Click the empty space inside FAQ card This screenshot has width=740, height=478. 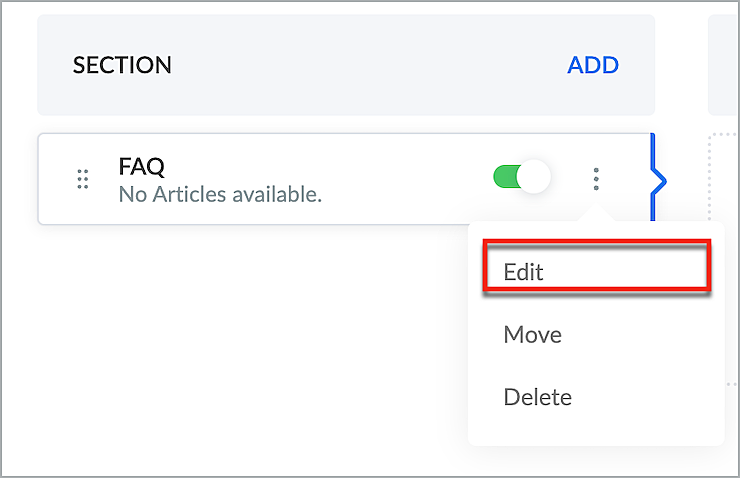point(400,179)
